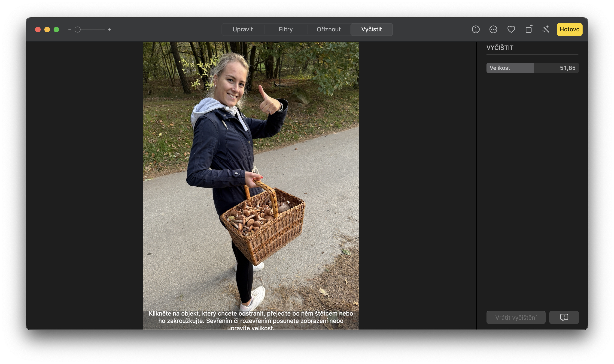Viewport: 614px width, 364px height.
Task: Rotate the photo
Action: coord(529,30)
